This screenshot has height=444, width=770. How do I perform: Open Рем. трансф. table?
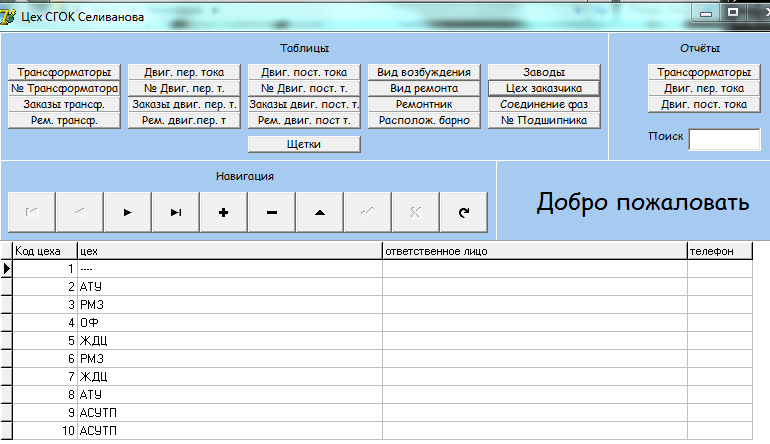point(64,120)
